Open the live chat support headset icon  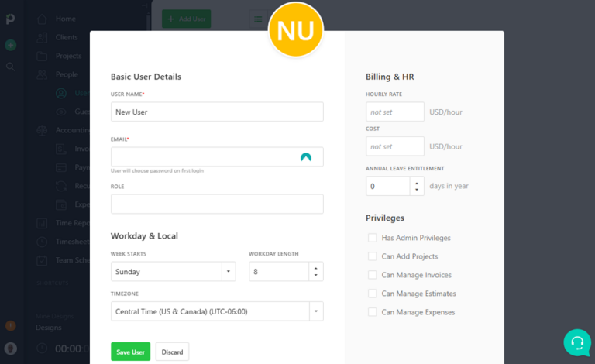click(x=577, y=342)
